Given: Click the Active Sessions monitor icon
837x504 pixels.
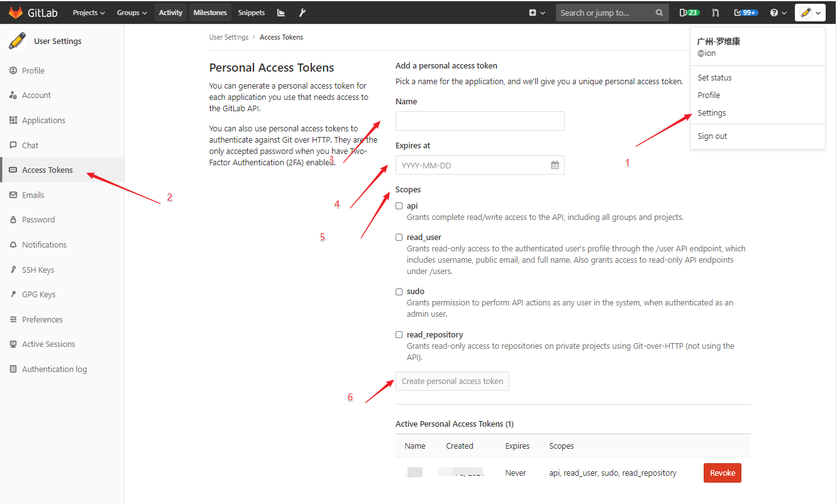Looking at the screenshot, I should click(x=13, y=344).
